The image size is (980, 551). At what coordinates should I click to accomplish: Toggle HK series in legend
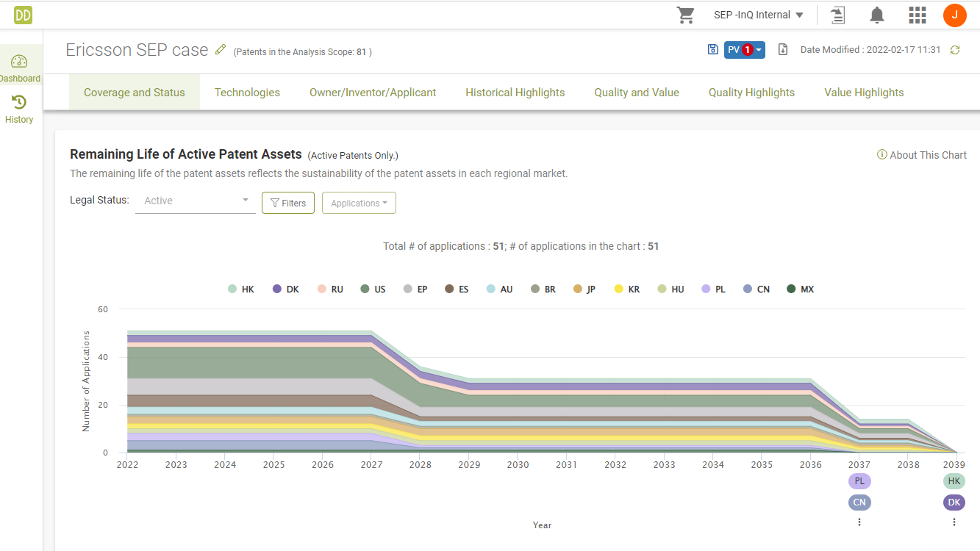pos(241,289)
